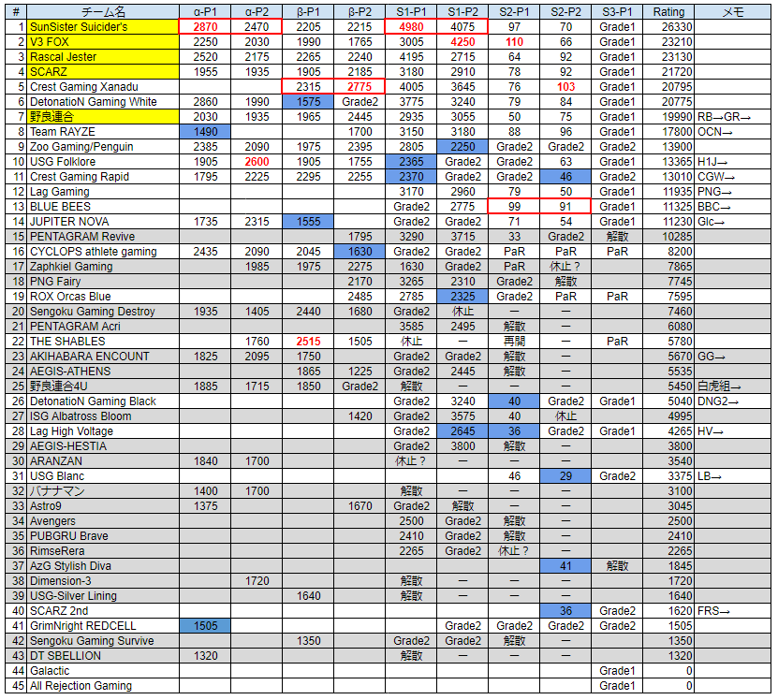
Task: Click the ROX Orcas Blue cell
Action: click(x=103, y=296)
